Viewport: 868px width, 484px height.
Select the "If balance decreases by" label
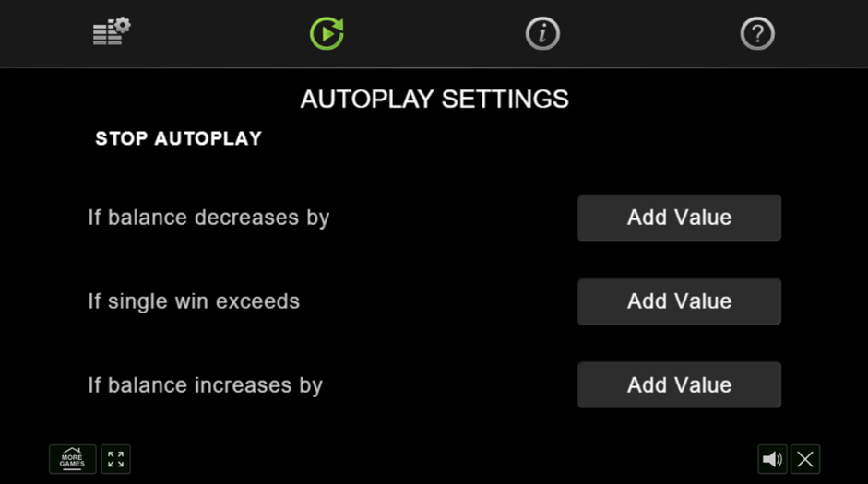click(208, 218)
